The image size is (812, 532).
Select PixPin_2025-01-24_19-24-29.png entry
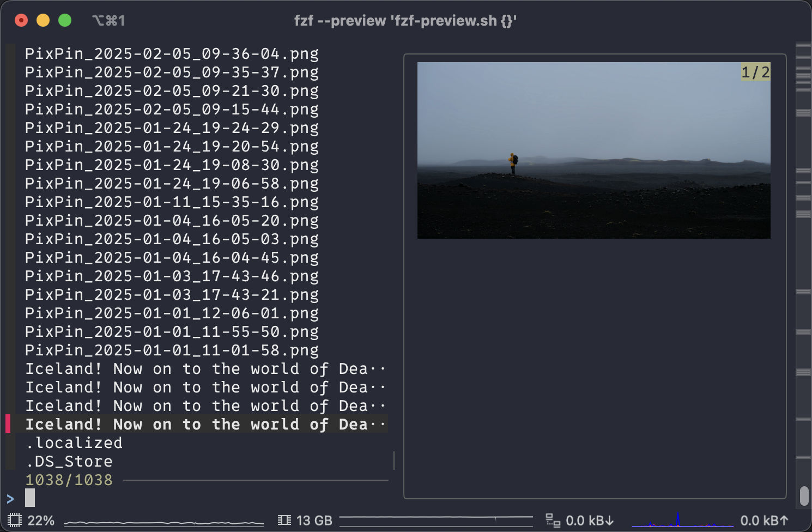click(172, 128)
